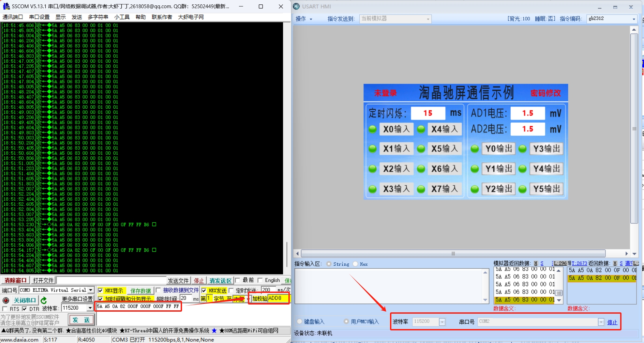Click the 打开文件 button
Image resolution: width=644 pixels, height=343 pixels.
(x=43, y=280)
